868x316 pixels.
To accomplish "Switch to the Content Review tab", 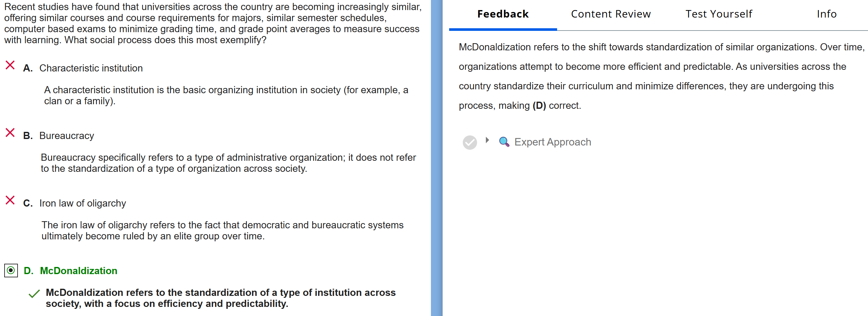I will [610, 14].
